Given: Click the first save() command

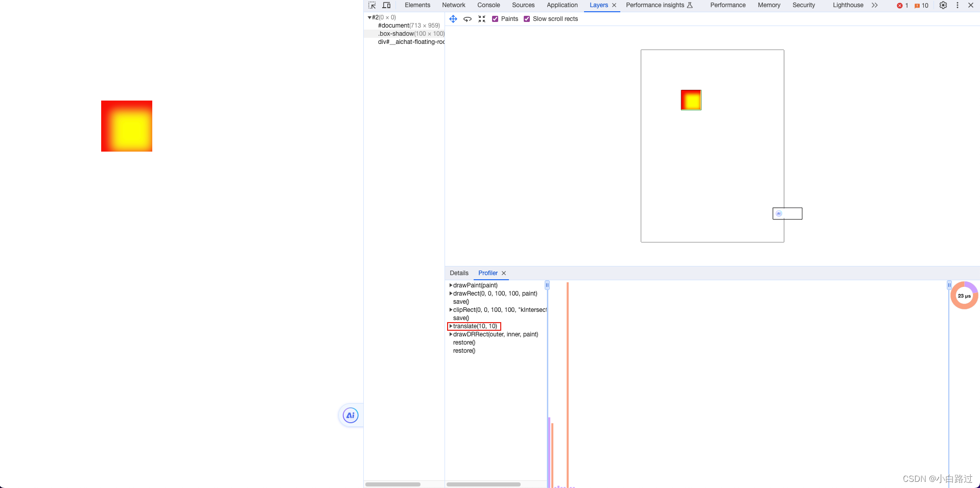Looking at the screenshot, I should click(461, 302).
